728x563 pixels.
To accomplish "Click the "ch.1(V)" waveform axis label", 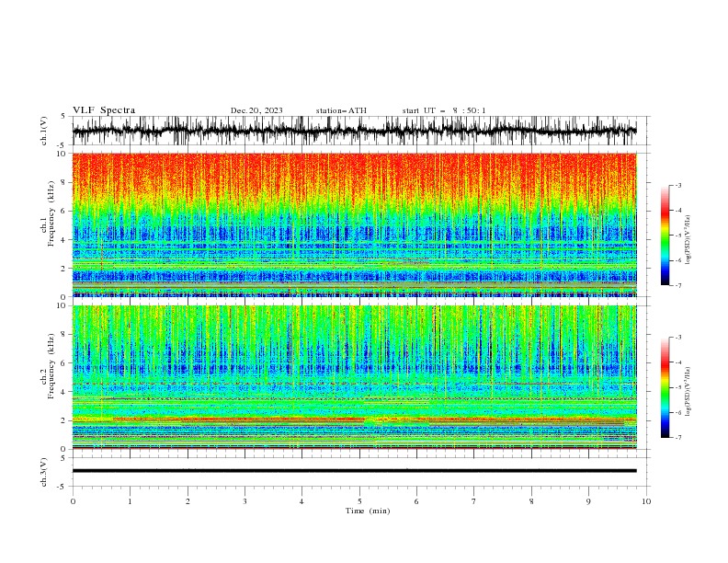I will pyautogui.click(x=44, y=131).
